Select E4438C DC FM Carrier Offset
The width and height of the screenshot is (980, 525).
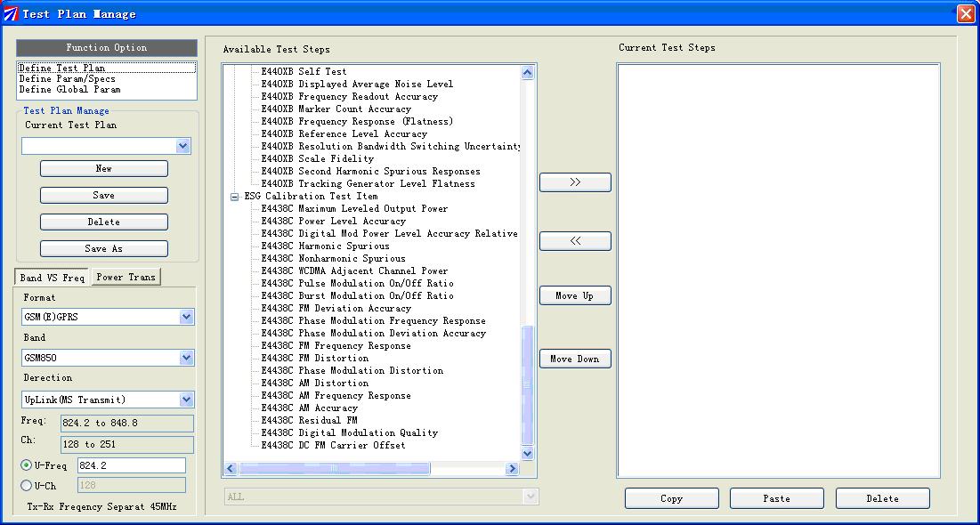coord(333,446)
